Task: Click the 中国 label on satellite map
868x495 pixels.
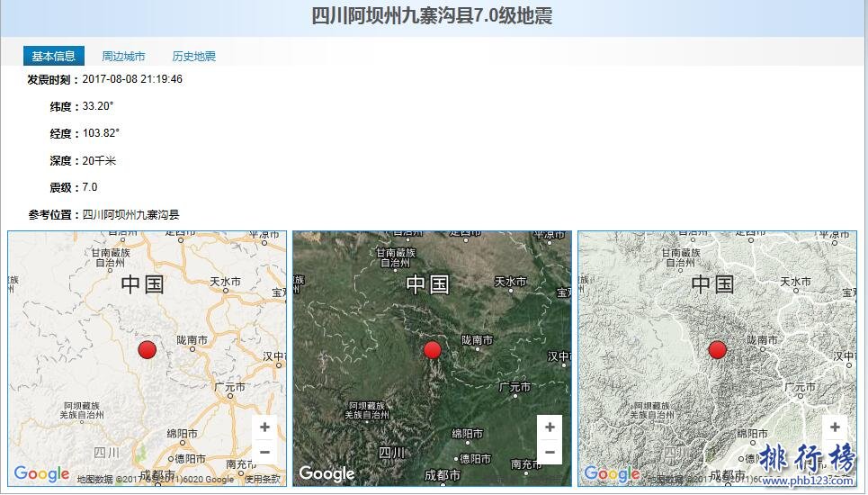Action: [428, 284]
